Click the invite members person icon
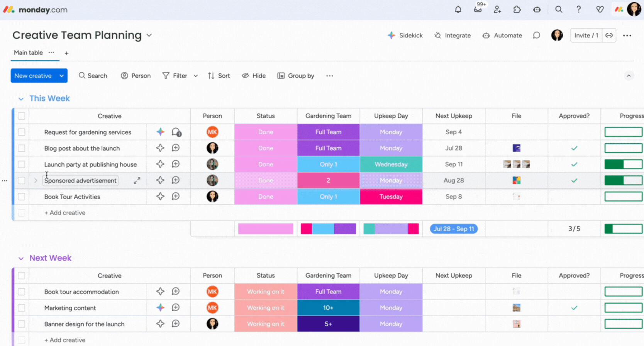This screenshot has height=346, width=644. point(497,10)
